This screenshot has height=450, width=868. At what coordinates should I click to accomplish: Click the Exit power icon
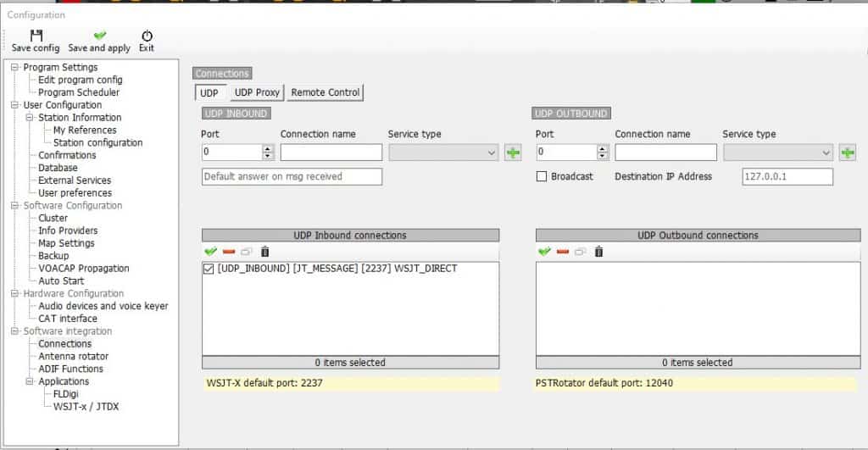147,36
